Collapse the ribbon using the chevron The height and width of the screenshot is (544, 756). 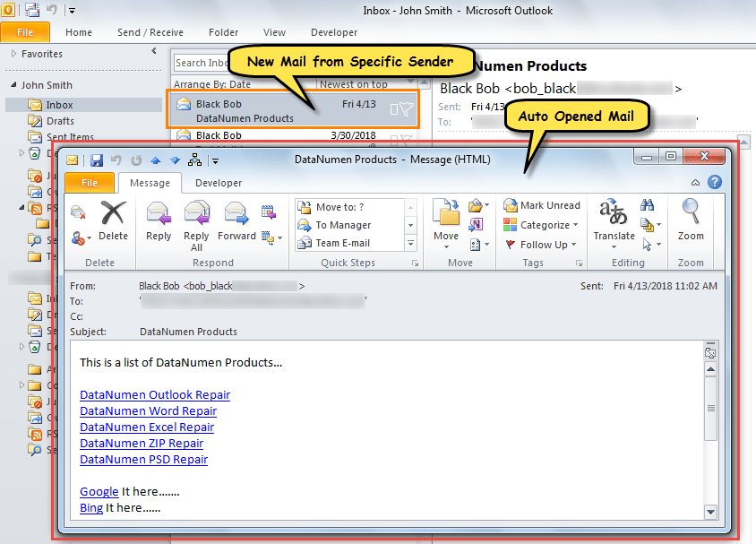point(695,182)
